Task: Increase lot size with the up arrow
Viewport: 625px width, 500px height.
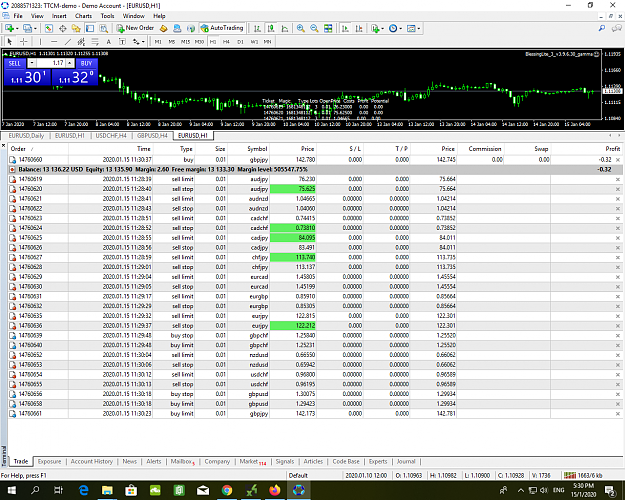Action: pos(70,63)
